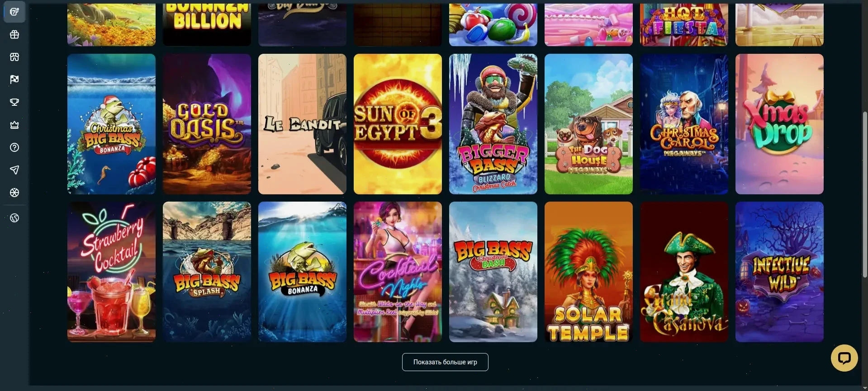The image size is (868, 391).
Task: Open the question mark help icon
Action: (14, 147)
